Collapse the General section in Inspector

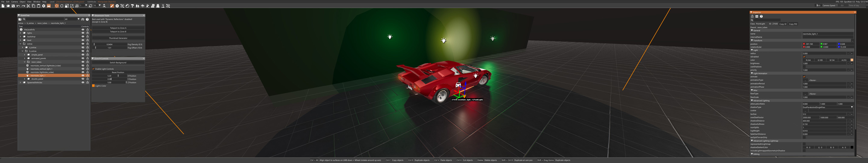click(752, 30)
